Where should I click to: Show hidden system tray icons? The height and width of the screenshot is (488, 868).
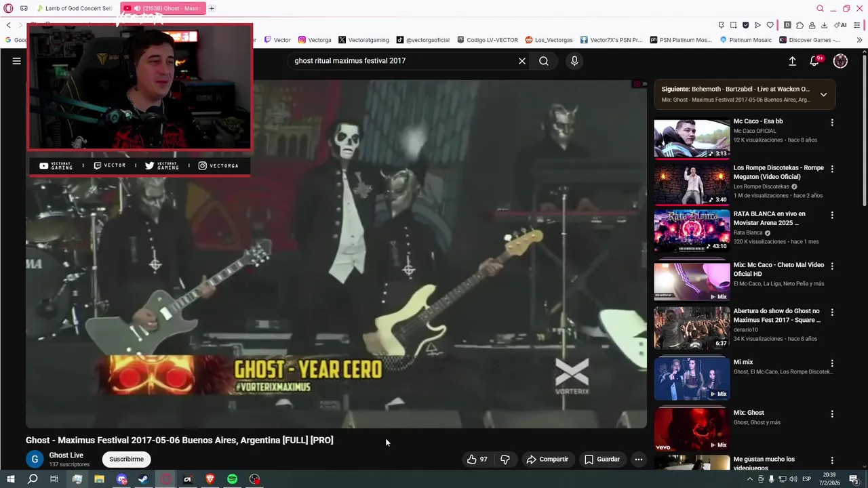pos(749,479)
